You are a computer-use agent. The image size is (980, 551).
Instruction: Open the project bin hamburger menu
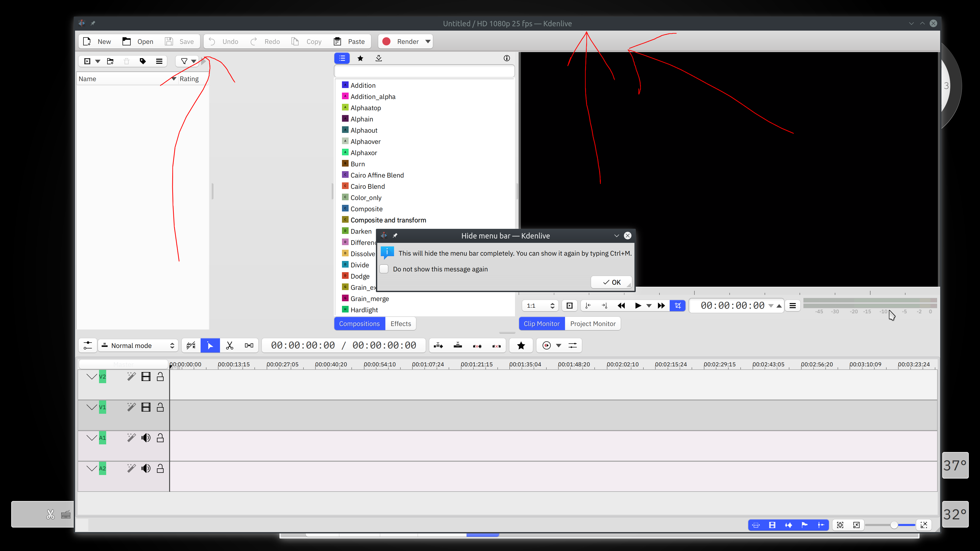coord(159,61)
